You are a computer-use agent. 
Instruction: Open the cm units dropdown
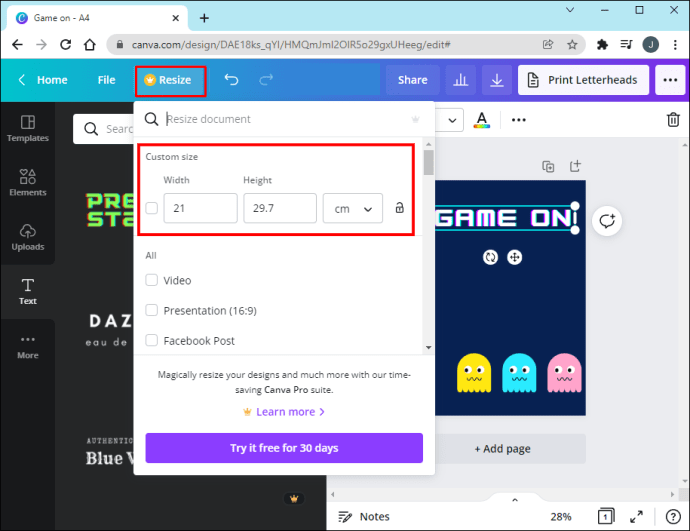(352, 208)
